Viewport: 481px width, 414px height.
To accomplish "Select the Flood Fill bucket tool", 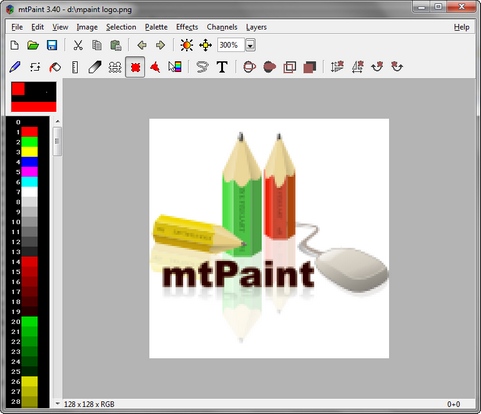I will coord(55,67).
